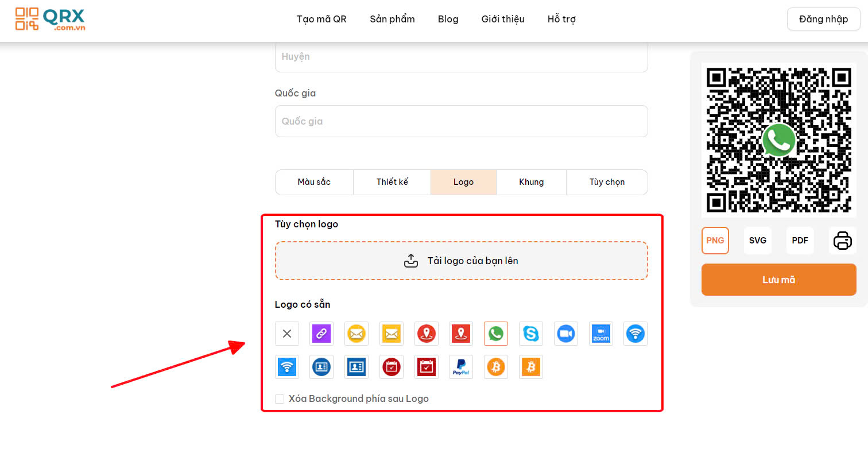
Task: Go to QRX.com.vn home logo
Action: click(x=50, y=19)
